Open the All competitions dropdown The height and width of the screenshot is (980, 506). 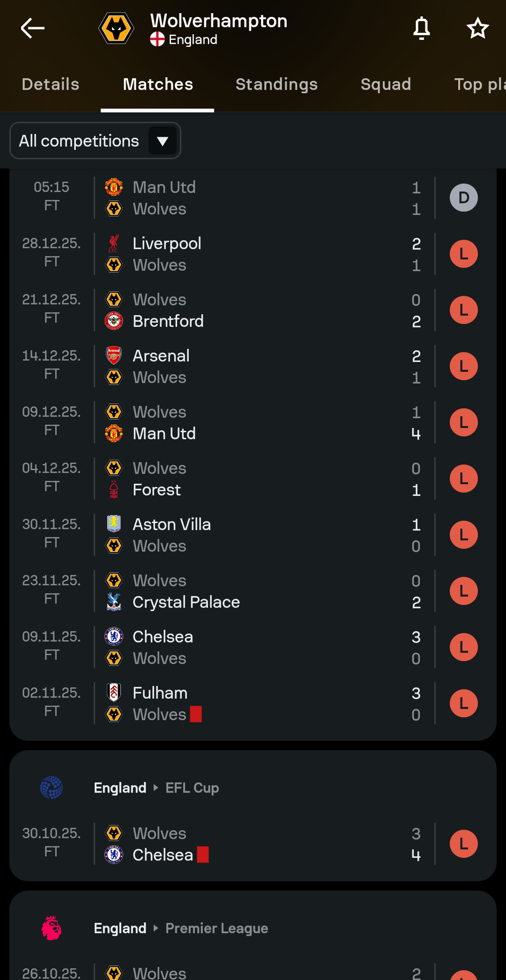coord(79,141)
